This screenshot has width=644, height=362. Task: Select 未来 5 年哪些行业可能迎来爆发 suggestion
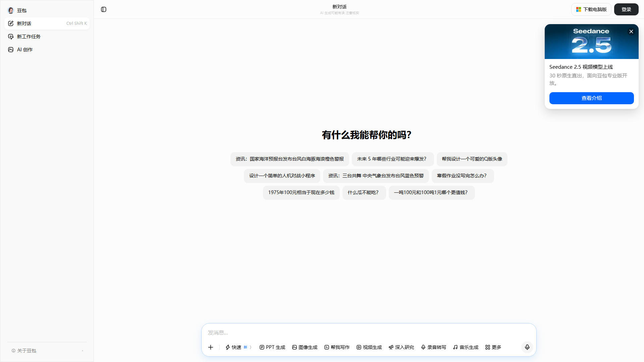coord(393,159)
